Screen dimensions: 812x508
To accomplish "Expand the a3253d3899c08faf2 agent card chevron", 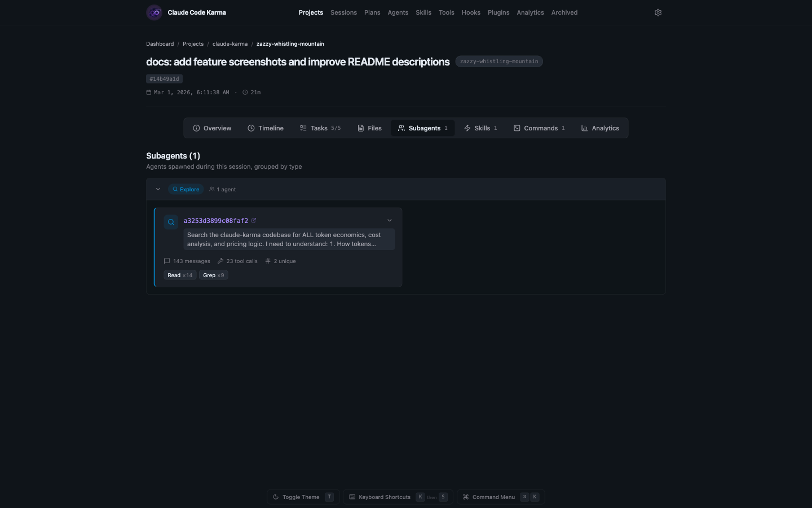I will pyautogui.click(x=390, y=221).
